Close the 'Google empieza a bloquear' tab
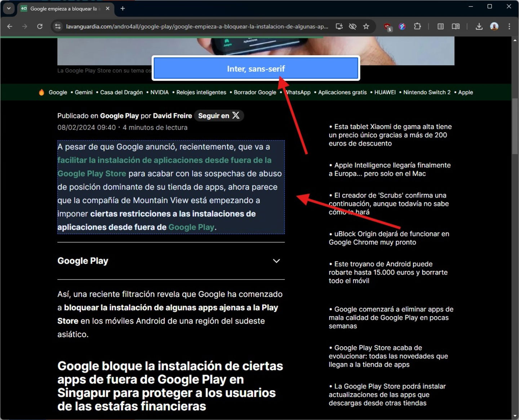Screen dimensions: 519x420 107,8
